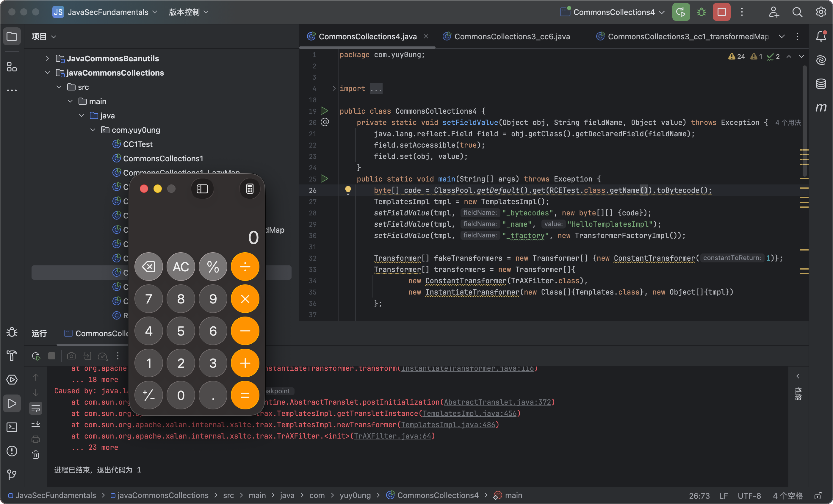Open the Notifications bell panel
The height and width of the screenshot is (504, 833).
(x=821, y=36)
